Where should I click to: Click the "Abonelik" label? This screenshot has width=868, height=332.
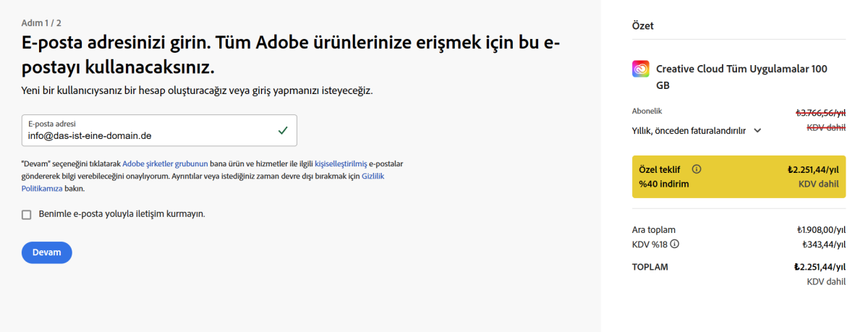pyautogui.click(x=647, y=111)
